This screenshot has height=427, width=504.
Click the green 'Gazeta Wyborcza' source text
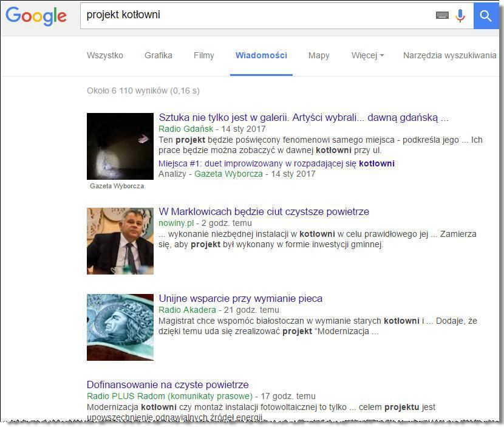(228, 174)
